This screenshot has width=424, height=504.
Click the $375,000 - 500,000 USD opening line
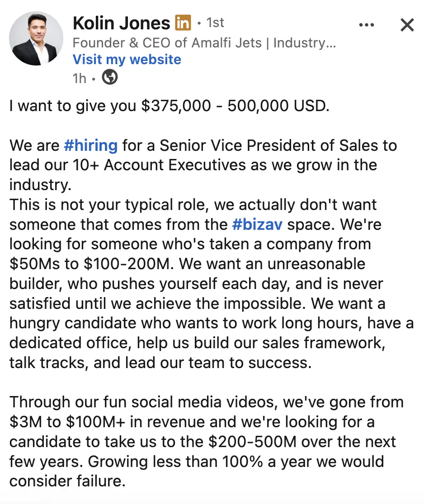[x=168, y=106]
